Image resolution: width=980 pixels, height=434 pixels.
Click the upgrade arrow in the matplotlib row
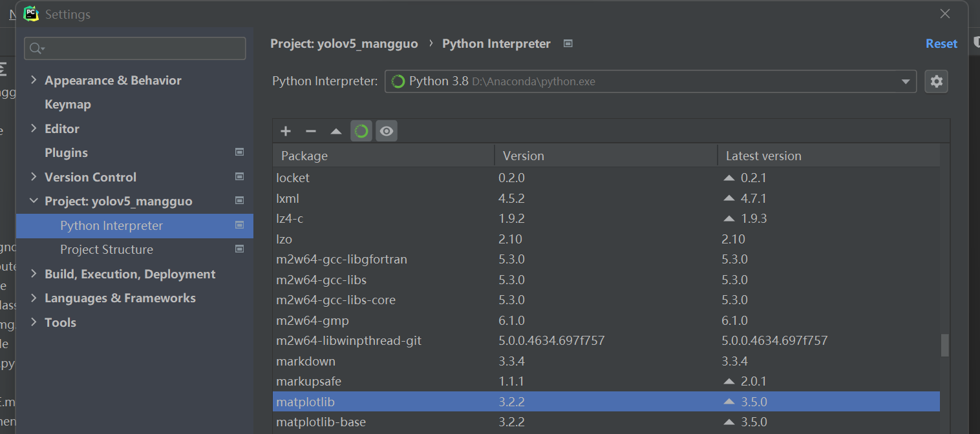[729, 402]
